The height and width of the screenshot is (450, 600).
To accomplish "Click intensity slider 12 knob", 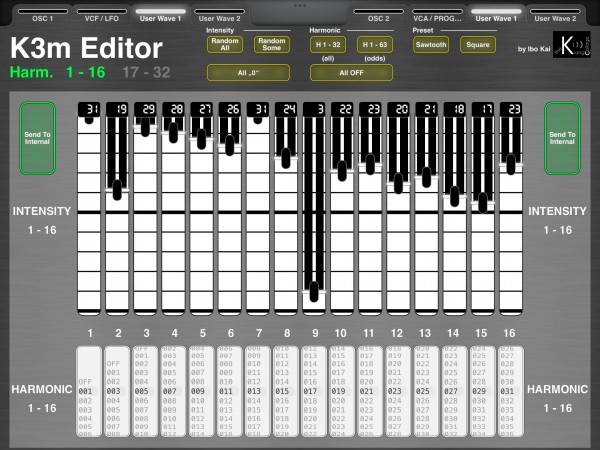I will [x=398, y=183].
